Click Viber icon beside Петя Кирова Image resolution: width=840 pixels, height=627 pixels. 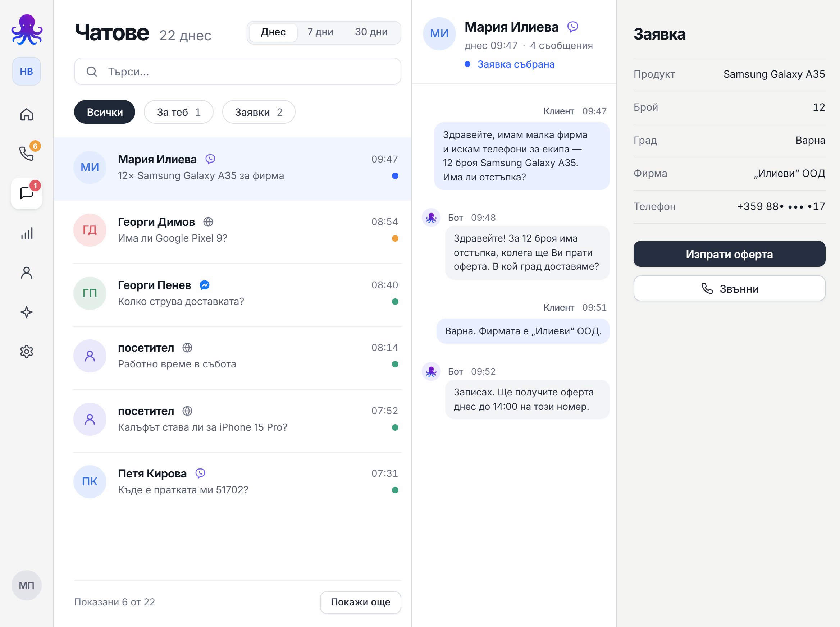pos(200,473)
